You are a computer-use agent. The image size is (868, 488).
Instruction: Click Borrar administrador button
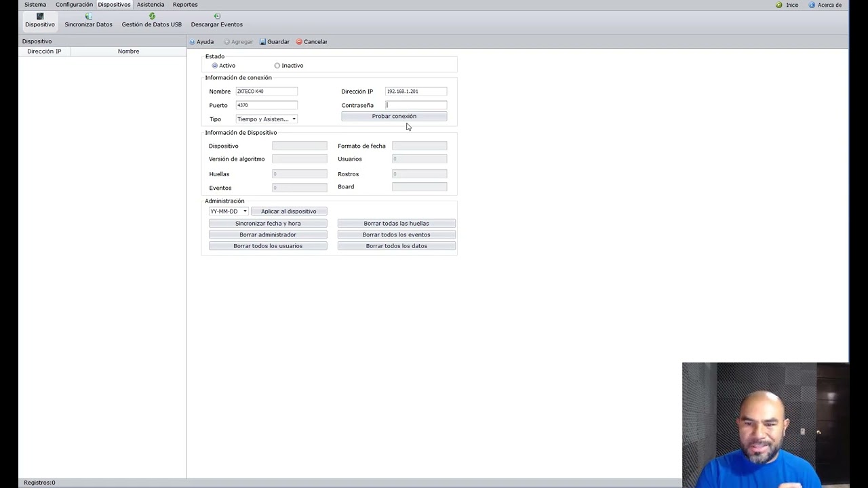click(x=268, y=235)
